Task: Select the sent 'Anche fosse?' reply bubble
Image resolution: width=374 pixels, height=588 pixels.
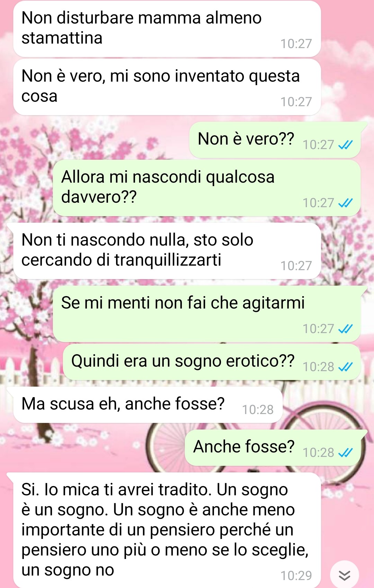Action: 273,448
